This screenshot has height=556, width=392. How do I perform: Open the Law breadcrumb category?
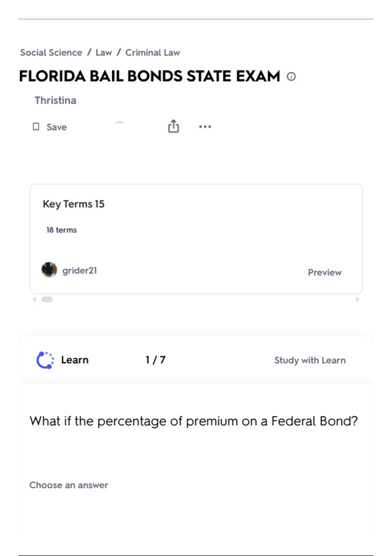tap(104, 53)
